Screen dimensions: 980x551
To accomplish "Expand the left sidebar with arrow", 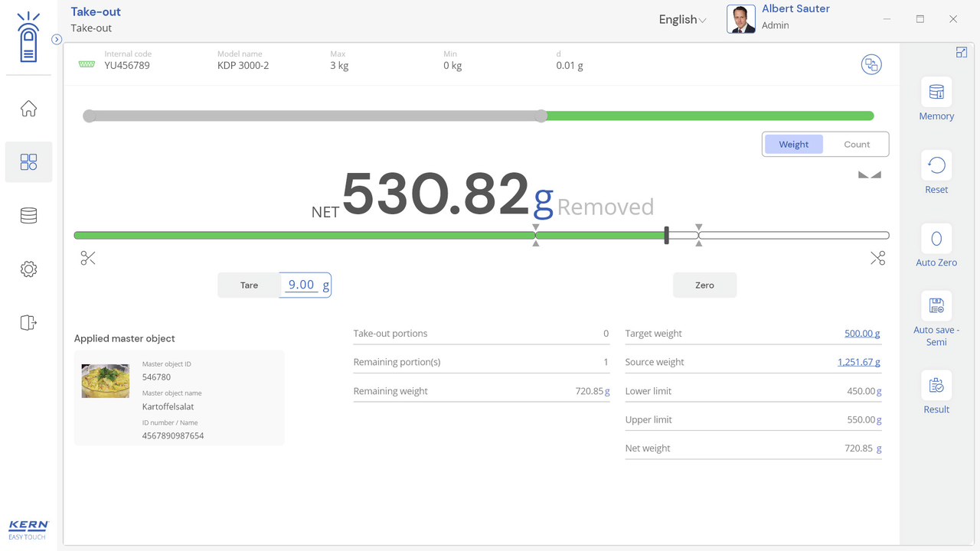I will coord(57,40).
